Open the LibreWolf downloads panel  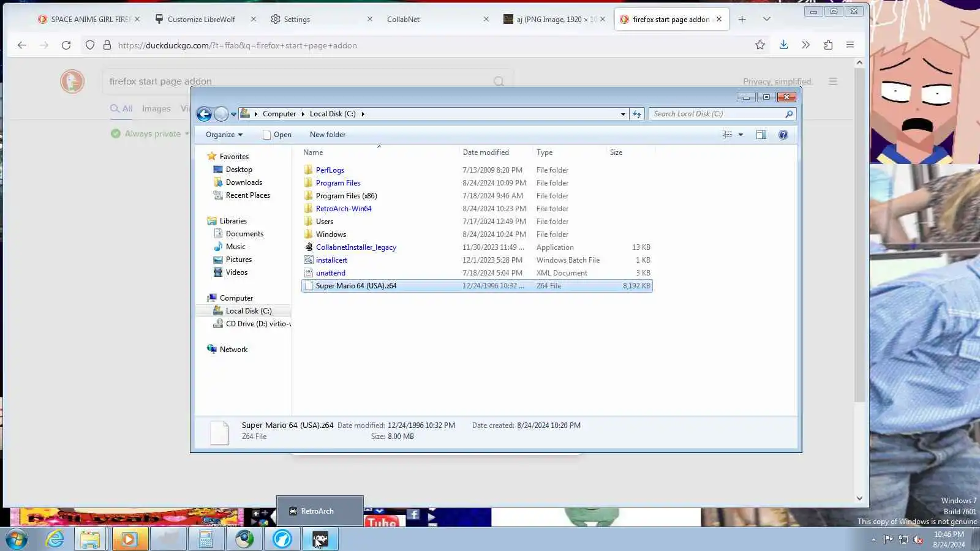(783, 45)
